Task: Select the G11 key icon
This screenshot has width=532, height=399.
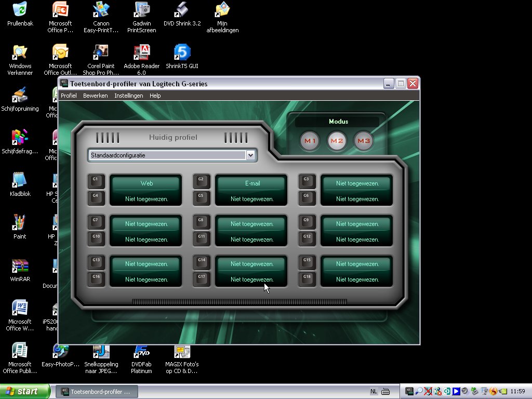Action: (x=202, y=238)
